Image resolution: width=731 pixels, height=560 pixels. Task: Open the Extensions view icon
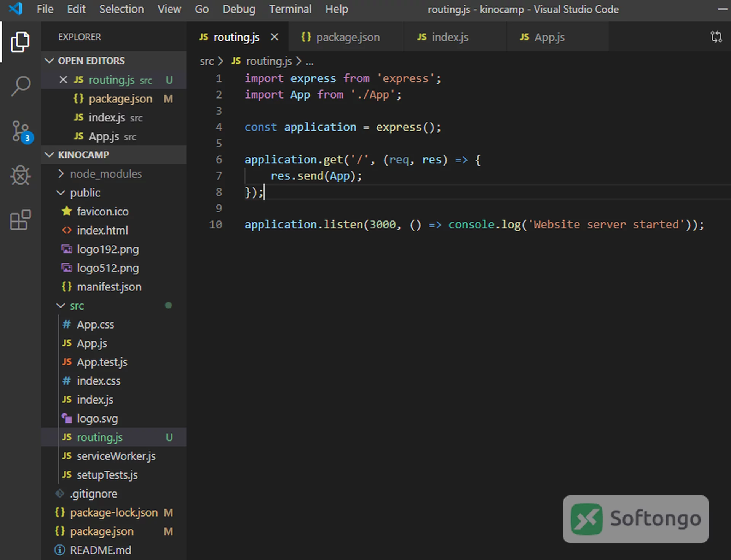(x=20, y=220)
